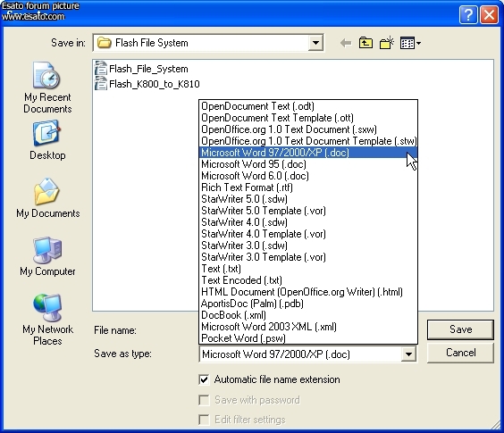Choose Rich Text Format (.rtf)

[x=308, y=187]
